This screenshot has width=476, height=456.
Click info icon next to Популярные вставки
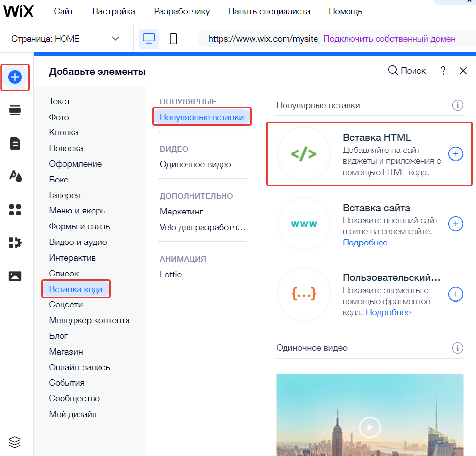coord(457,105)
